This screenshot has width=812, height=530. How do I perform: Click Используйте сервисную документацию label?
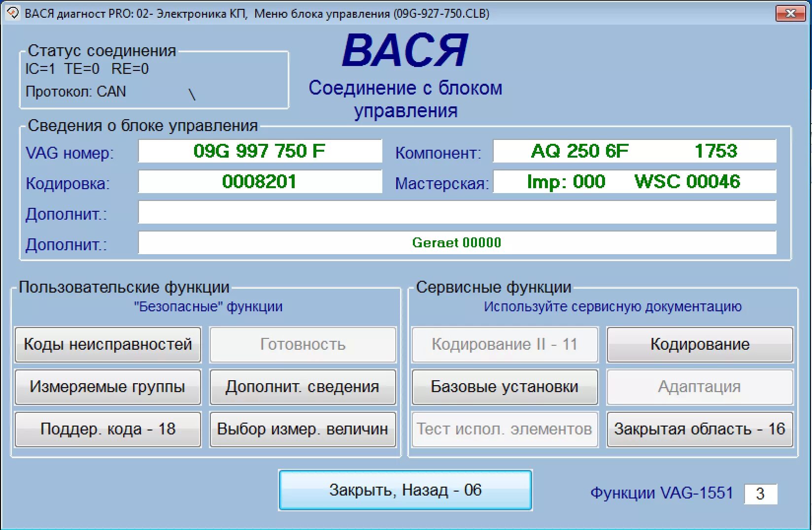coord(612,307)
